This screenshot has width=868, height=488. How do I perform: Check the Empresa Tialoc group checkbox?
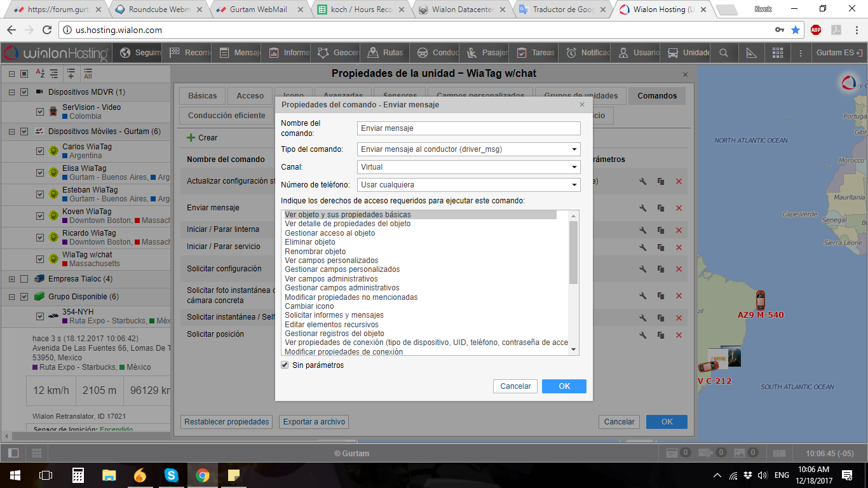(24, 279)
